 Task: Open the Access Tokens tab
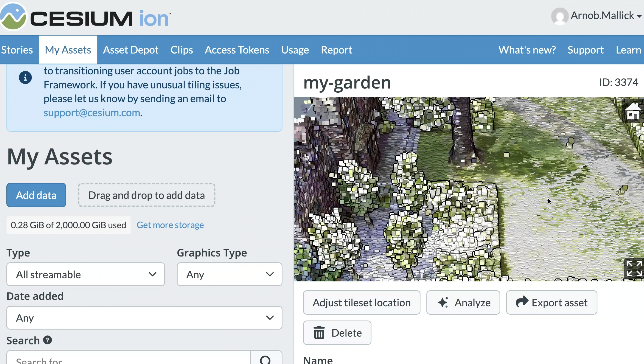(x=237, y=50)
